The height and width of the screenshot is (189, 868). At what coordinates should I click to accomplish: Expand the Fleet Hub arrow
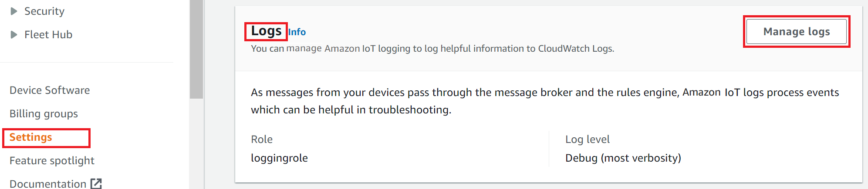tap(14, 35)
